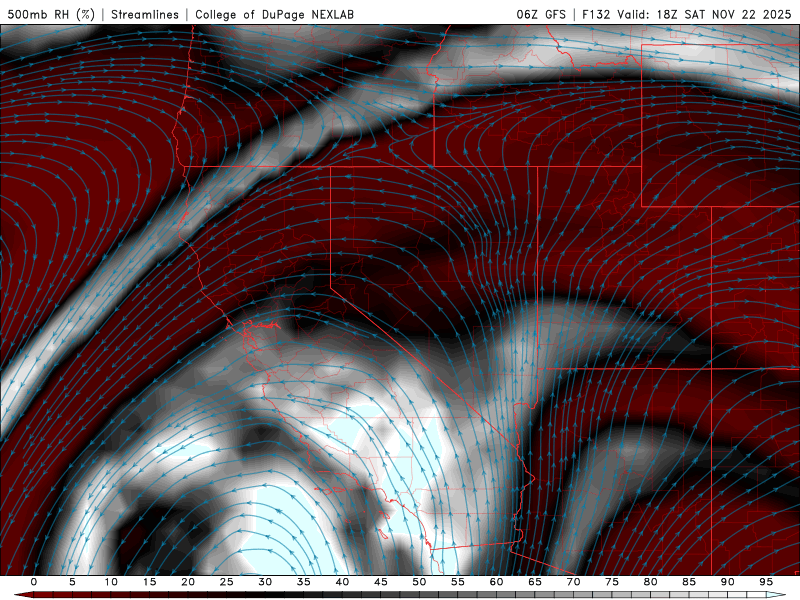This screenshot has height=600, width=800.
Task: Click the colorbar label "30"
Action: tap(265, 582)
